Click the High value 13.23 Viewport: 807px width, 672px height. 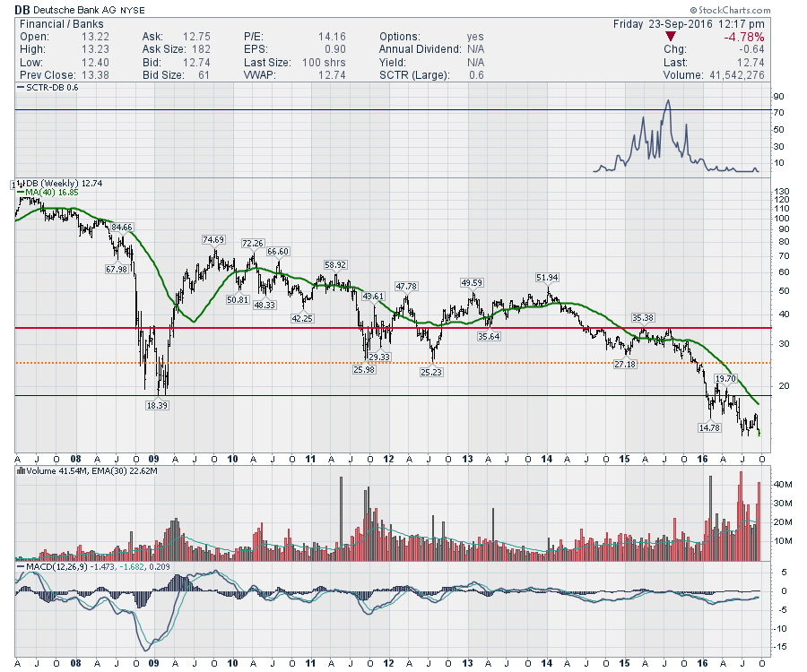pyautogui.click(x=95, y=49)
